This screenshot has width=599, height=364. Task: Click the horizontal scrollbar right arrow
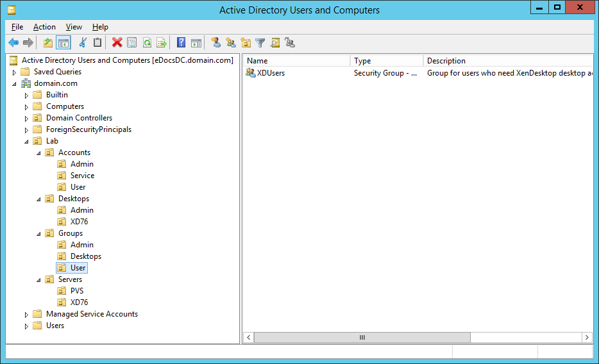click(586, 337)
